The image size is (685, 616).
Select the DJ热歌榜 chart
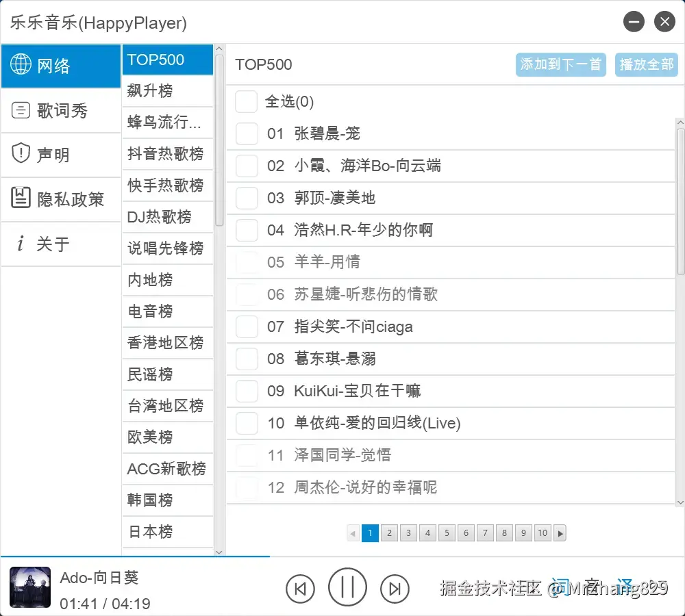click(168, 216)
